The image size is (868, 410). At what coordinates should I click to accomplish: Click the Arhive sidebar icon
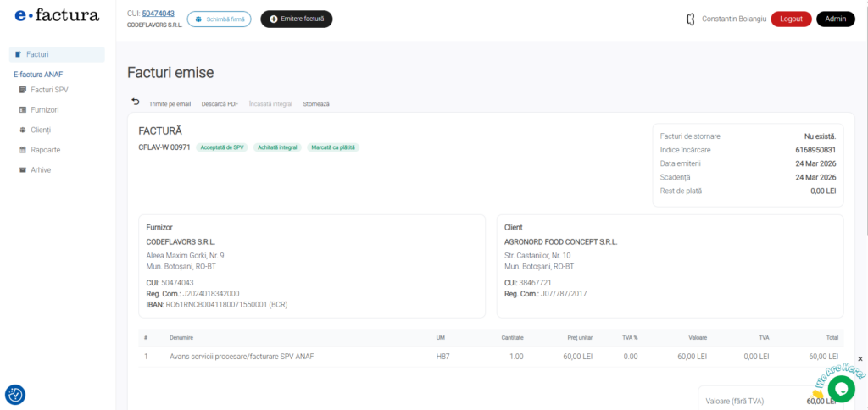tap(23, 170)
